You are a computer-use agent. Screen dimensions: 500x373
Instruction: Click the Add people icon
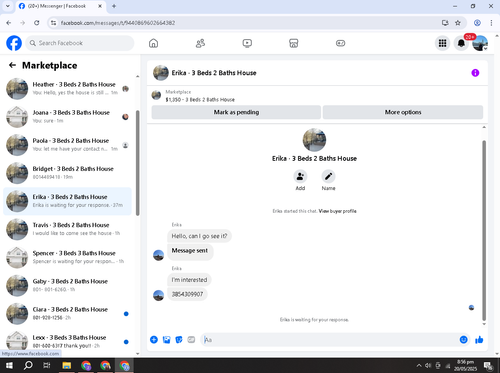[300, 176]
